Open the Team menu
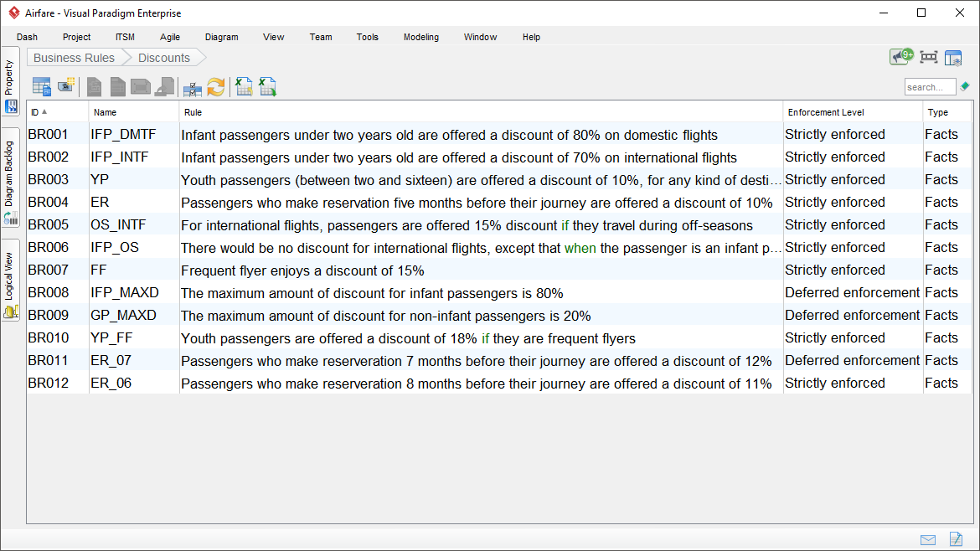 [x=321, y=37]
